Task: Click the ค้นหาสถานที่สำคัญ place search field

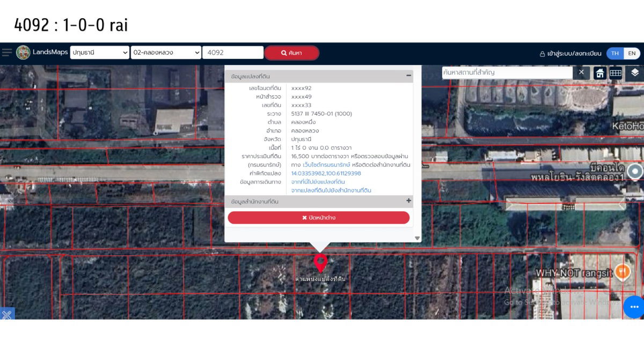Action: [507, 72]
